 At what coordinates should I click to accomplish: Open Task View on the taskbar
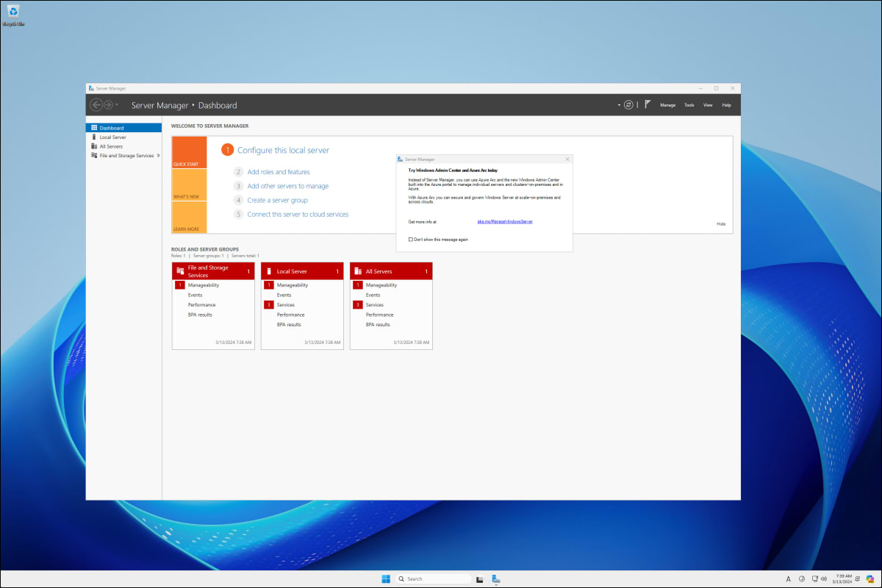click(479, 578)
